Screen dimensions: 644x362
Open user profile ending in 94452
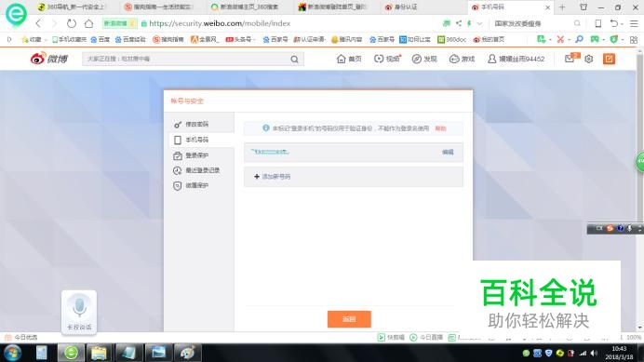click(x=516, y=60)
